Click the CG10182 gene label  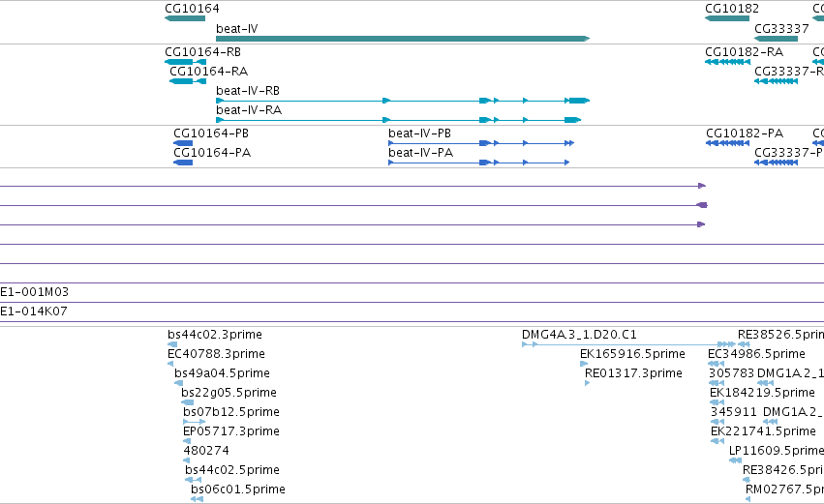(x=731, y=9)
